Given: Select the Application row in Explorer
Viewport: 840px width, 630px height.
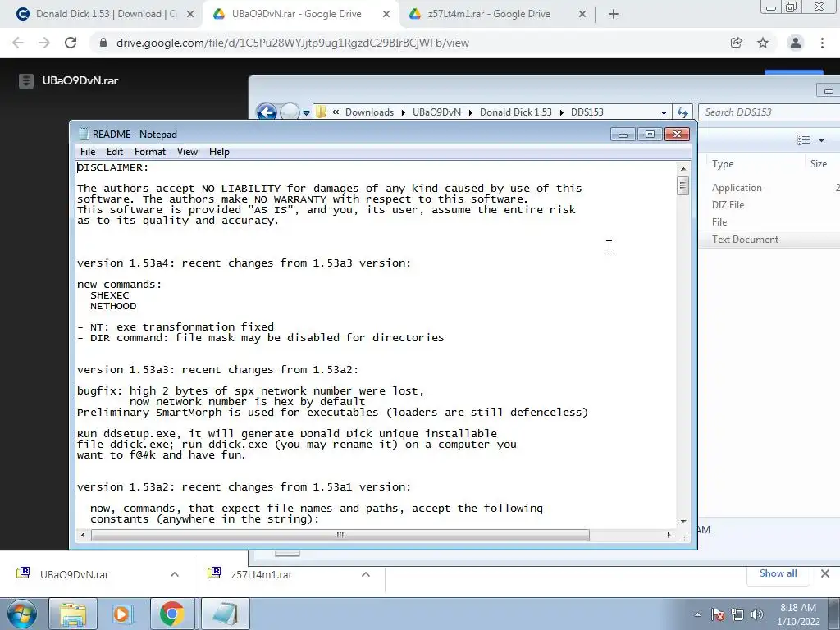Looking at the screenshot, I should tap(769, 188).
